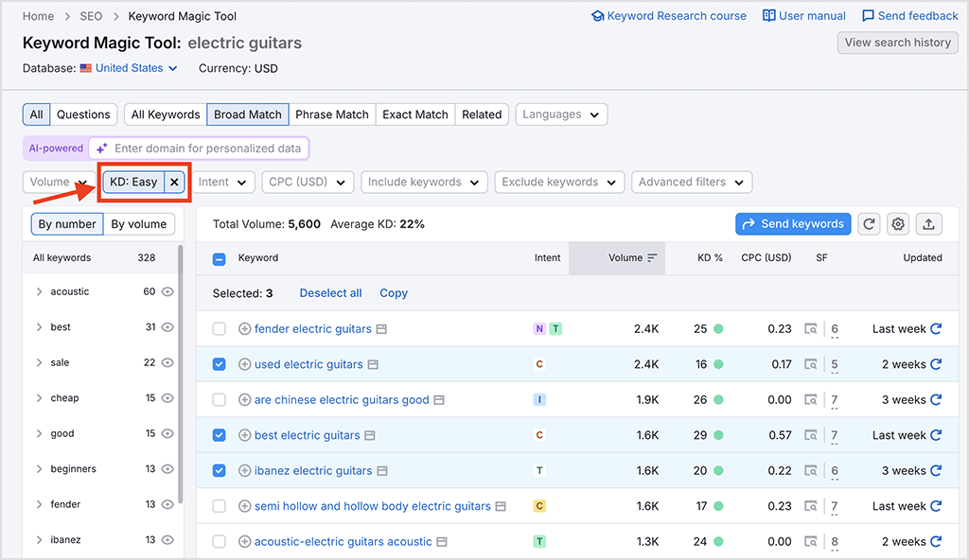Click plus icon next to fender electric guitars
This screenshot has width=969, height=560.
tap(245, 329)
